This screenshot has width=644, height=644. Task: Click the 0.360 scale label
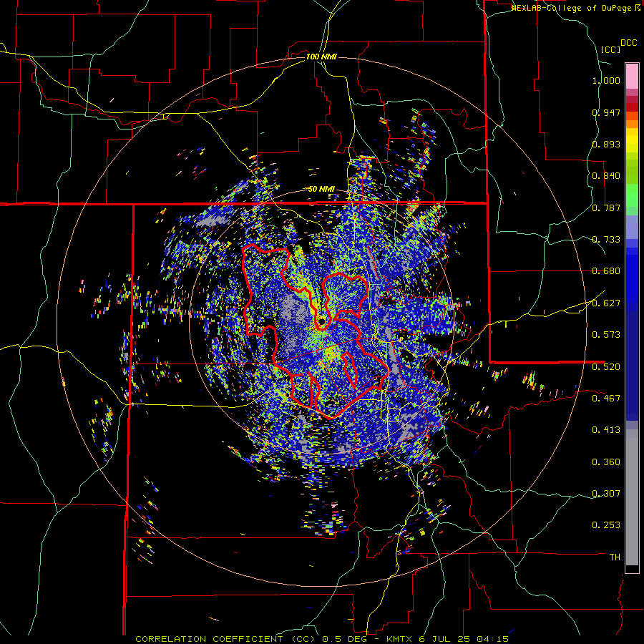606,462
